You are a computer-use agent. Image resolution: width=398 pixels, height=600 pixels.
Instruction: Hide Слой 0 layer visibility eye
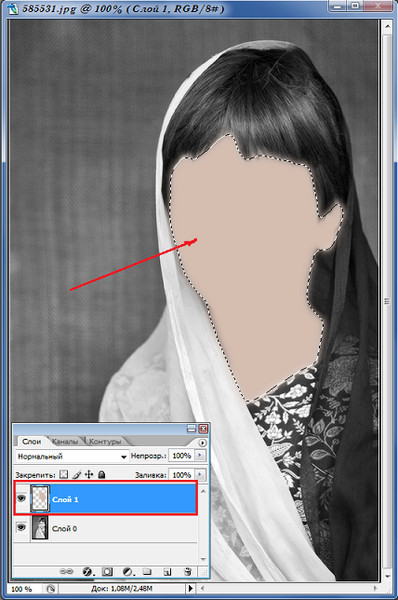click(x=21, y=528)
